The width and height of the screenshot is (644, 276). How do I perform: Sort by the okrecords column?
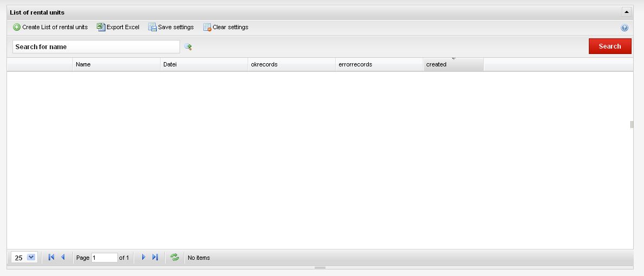point(292,64)
